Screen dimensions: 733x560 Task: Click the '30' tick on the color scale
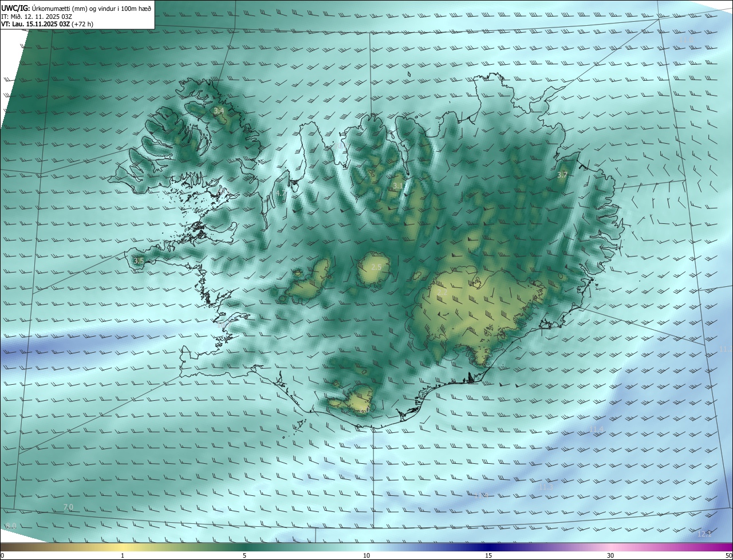[x=610, y=555]
